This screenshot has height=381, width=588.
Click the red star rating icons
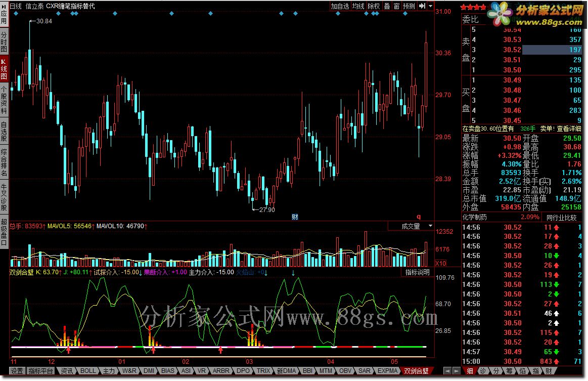tap(473, 7)
